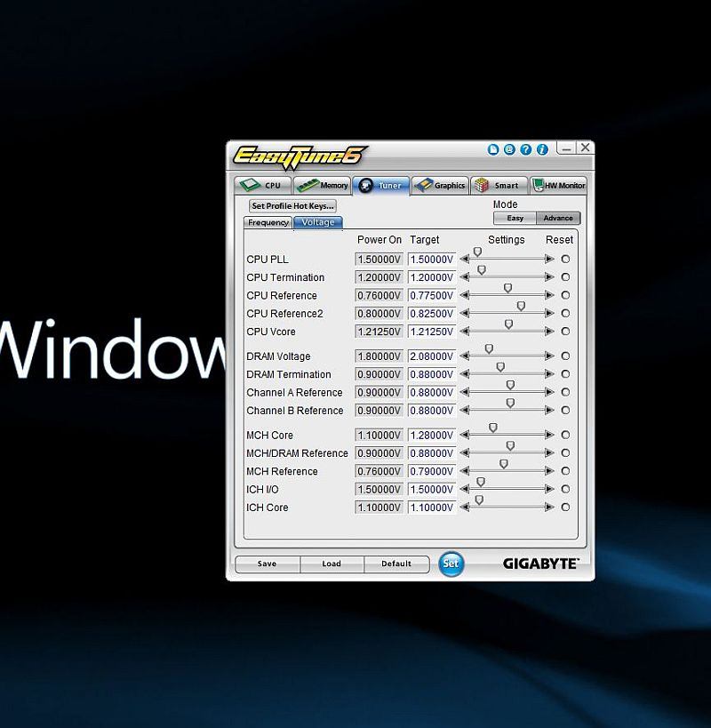This screenshot has height=728, width=711.
Task: Increase CPU Reference voltage with right arrow
Action: point(549,295)
